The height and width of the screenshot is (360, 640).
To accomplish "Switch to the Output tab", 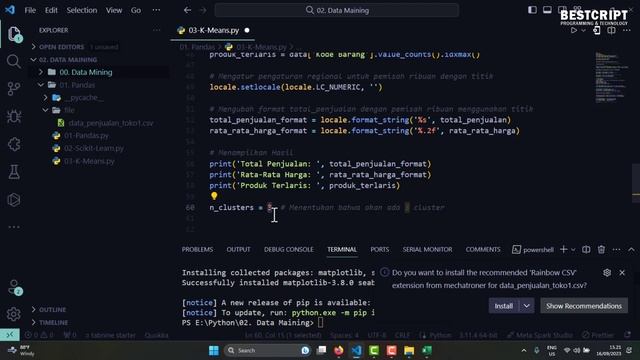I will pos(238,249).
